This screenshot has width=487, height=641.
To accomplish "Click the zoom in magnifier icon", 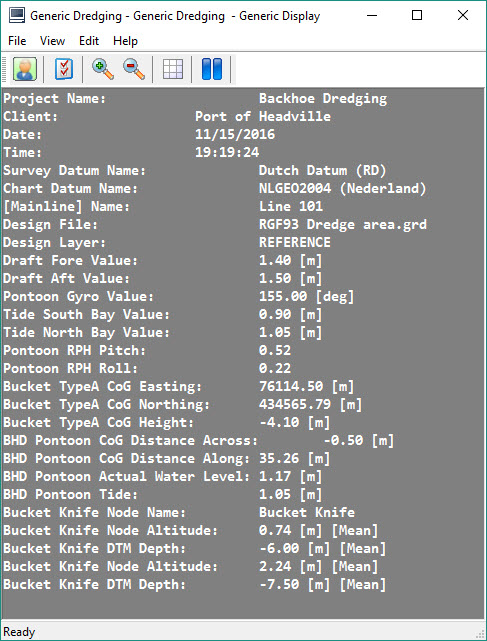I will point(103,69).
